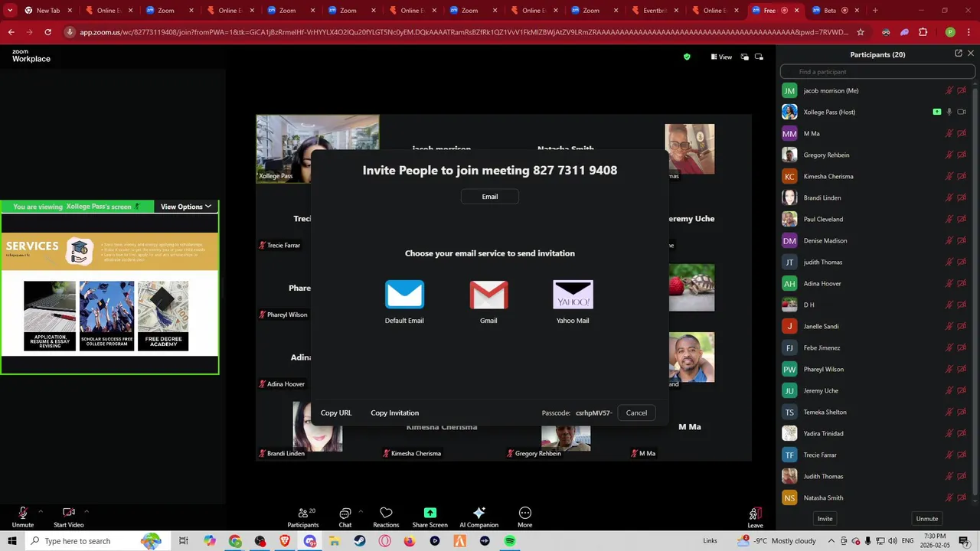Open the Chat icon in toolbar
This screenshot has width=980, height=551.
[x=345, y=513]
